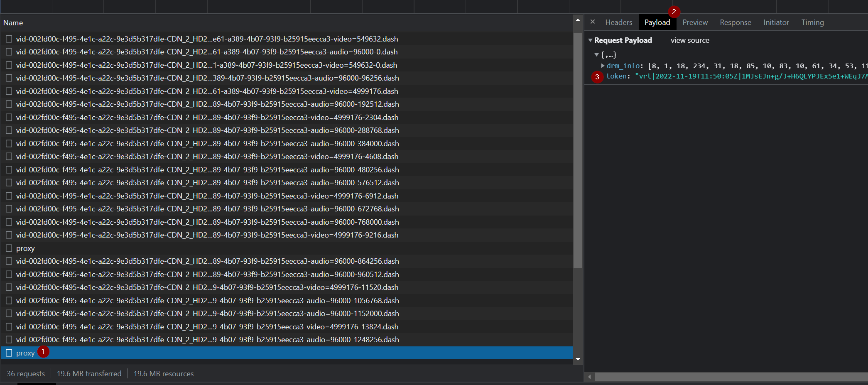
Task: Collapse the Request Payload section
Action: click(591, 40)
